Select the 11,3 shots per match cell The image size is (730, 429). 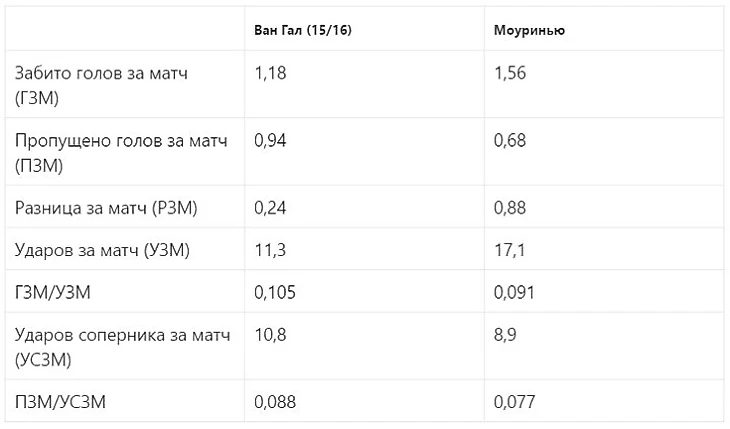click(270, 249)
